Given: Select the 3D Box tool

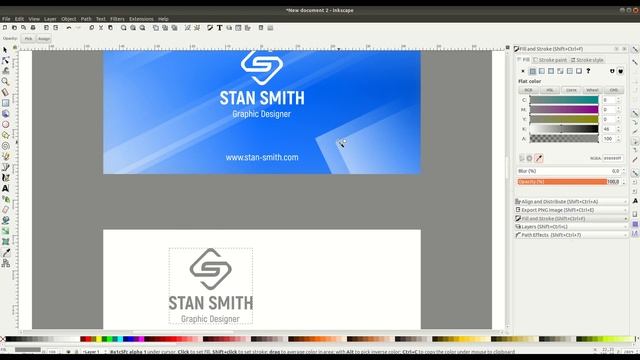Looking at the screenshot, I should coord(5,113).
